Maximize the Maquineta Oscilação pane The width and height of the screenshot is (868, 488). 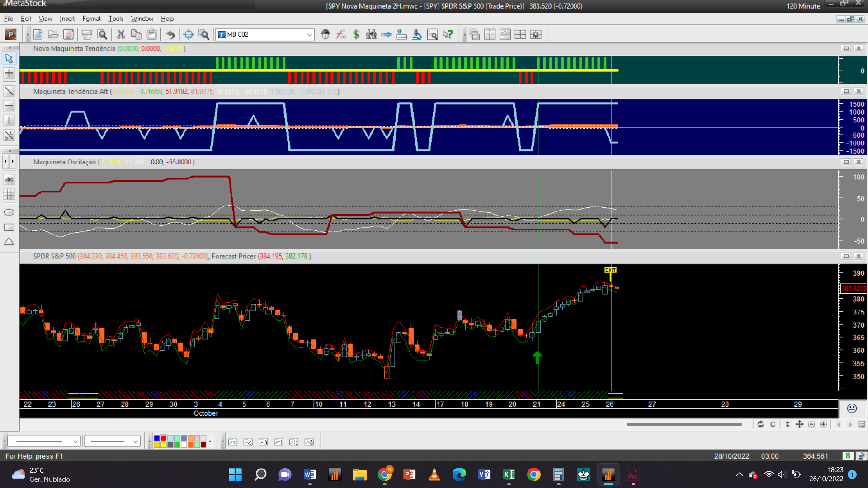coord(846,162)
